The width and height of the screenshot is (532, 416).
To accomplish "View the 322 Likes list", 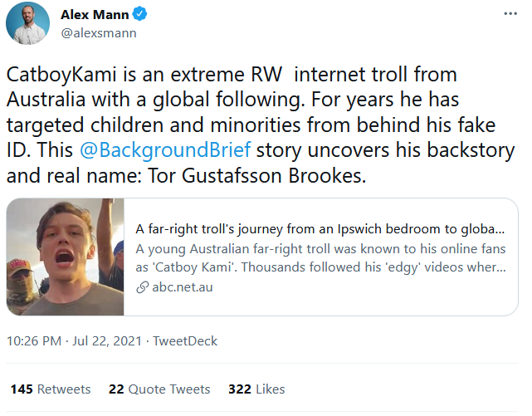I will [256, 389].
